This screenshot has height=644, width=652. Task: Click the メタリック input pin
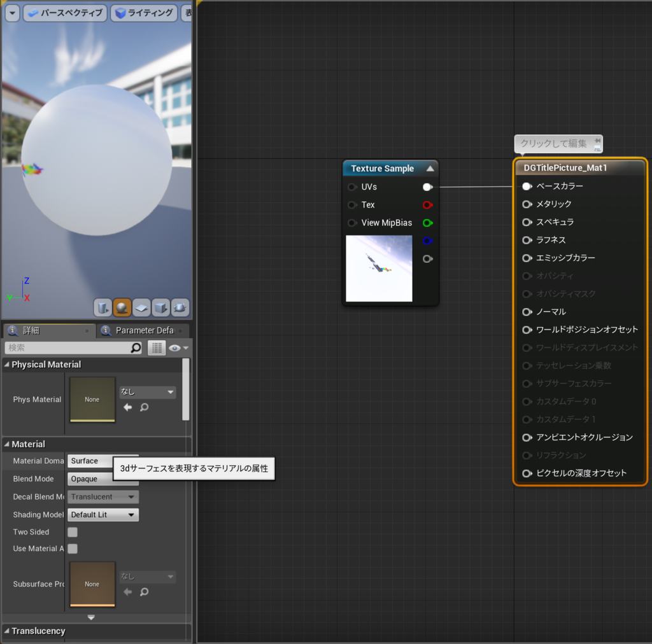click(527, 204)
